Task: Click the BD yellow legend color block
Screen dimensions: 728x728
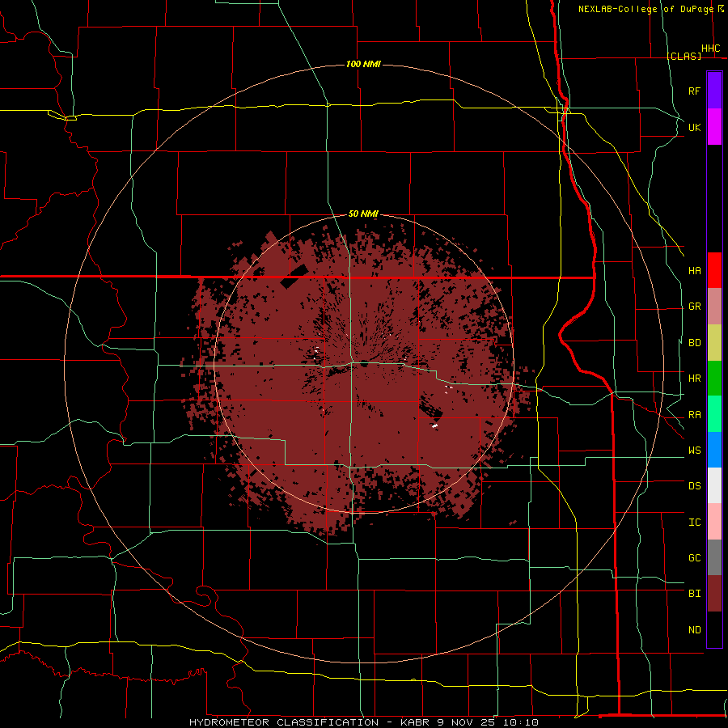Action: click(x=714, y=343)
